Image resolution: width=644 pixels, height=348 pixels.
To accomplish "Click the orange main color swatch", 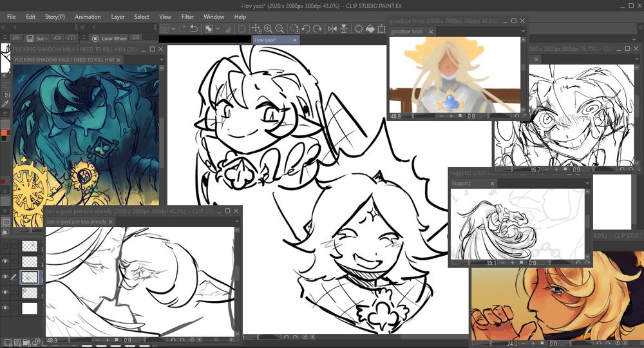I will [4, 133].
